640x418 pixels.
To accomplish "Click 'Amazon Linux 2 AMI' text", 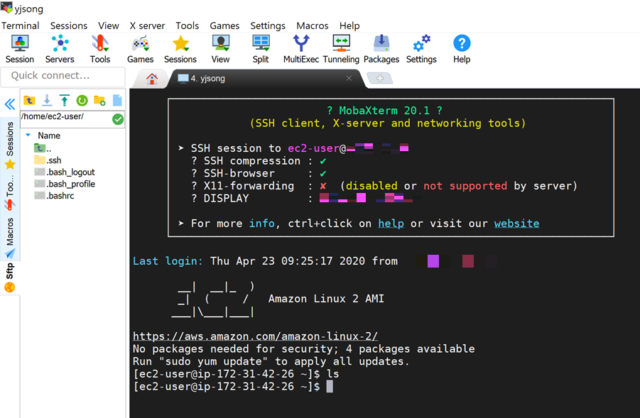I will pyautogui.click(x=326, y=299).
